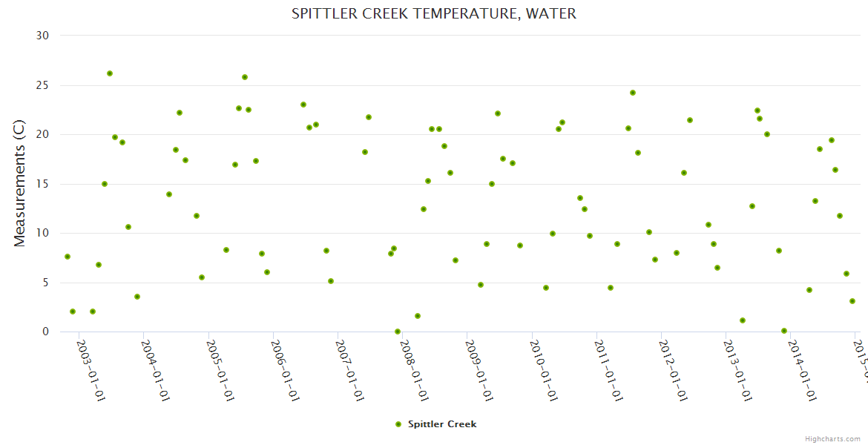Click the zero-value point just before 2008-01-01

[x=398, y=332]
